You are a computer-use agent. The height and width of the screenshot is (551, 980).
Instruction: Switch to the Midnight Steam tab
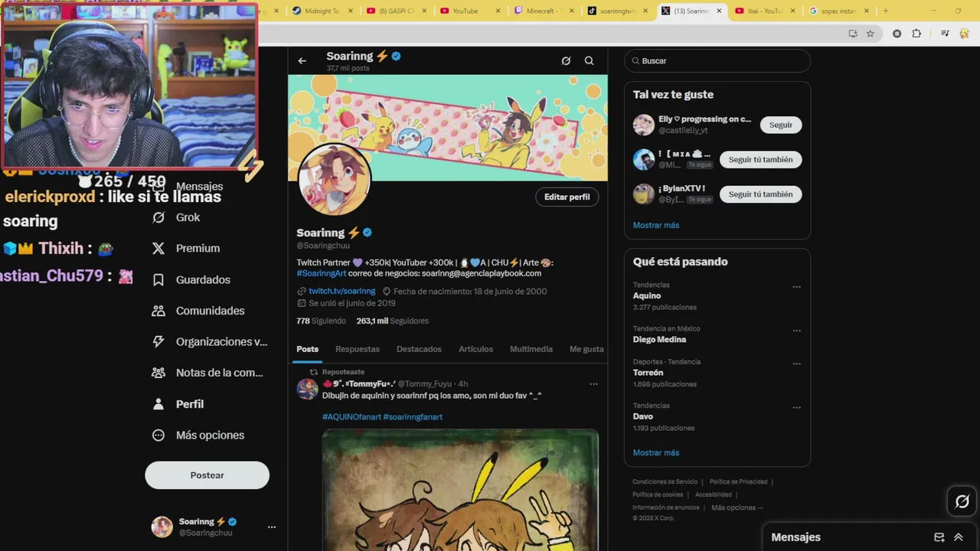[x=323, y=11]
